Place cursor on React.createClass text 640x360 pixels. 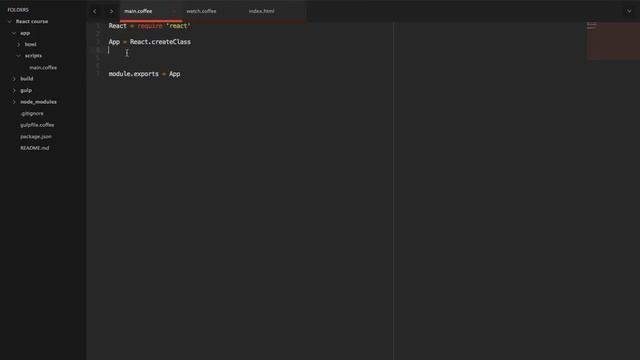click(x=160, y=42)
